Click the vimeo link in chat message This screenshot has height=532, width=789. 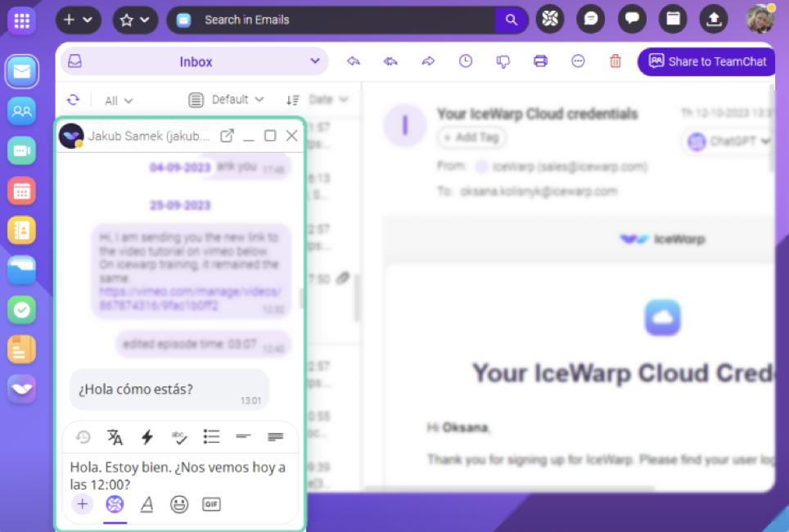pyautogui.click(x=190, y=298)
